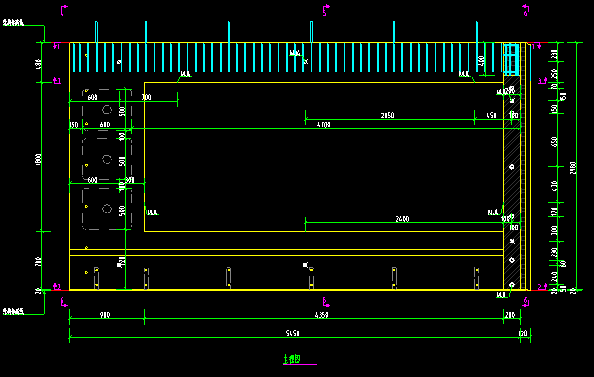Image resolution: width=594 pixels, height=377 pixels.
Task: Select the bottom-left magenta section marker
Action: (64, 302)
